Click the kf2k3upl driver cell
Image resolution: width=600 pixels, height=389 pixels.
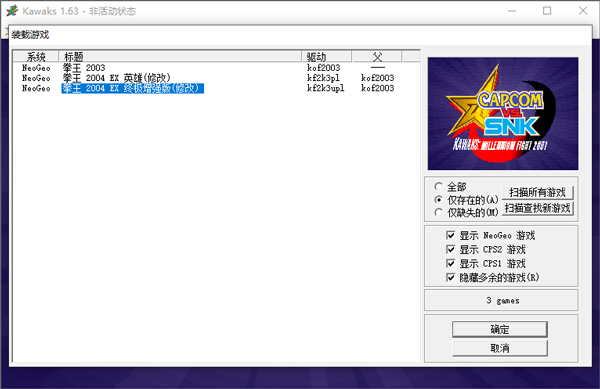[326, 88]
